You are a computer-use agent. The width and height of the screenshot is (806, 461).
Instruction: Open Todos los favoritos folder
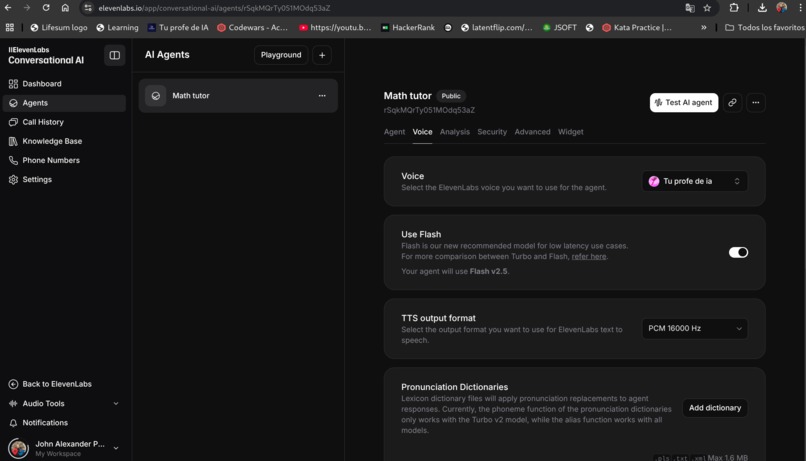pyautogui.click(x=764, y=28)
